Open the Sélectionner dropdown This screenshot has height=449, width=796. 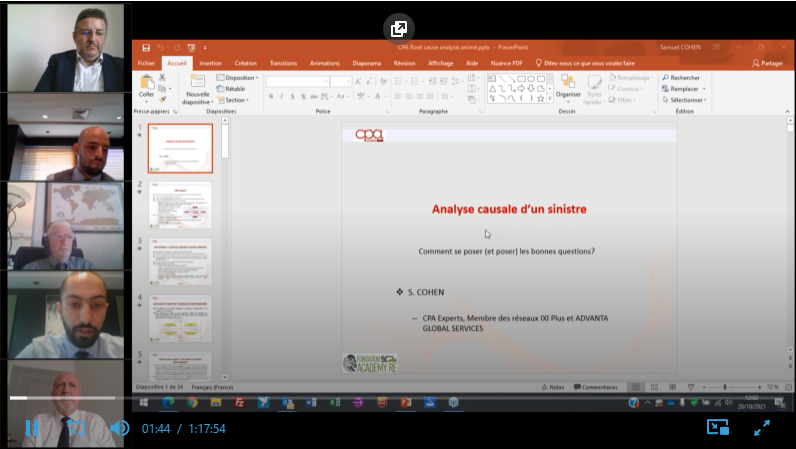pyautogui.click(x=686, y=100)
